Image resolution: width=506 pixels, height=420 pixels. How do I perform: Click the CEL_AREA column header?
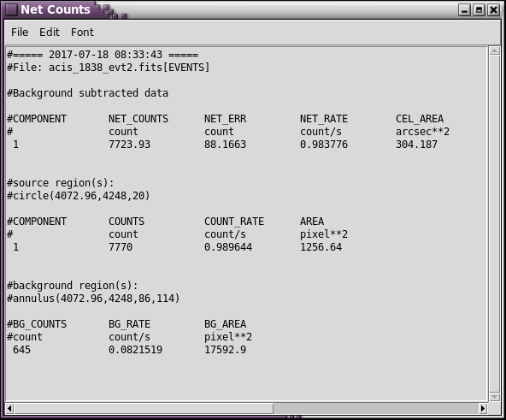[420, 119]
